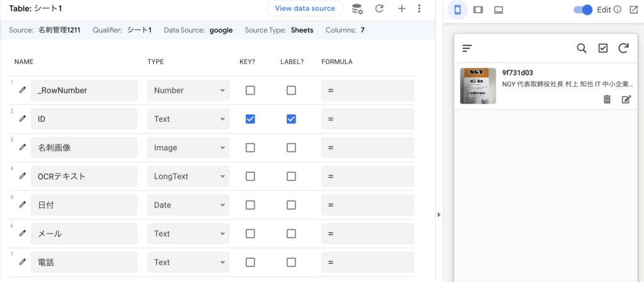Switch to desktop preview mode
The image size is (644, 282).
click(499, 10)
